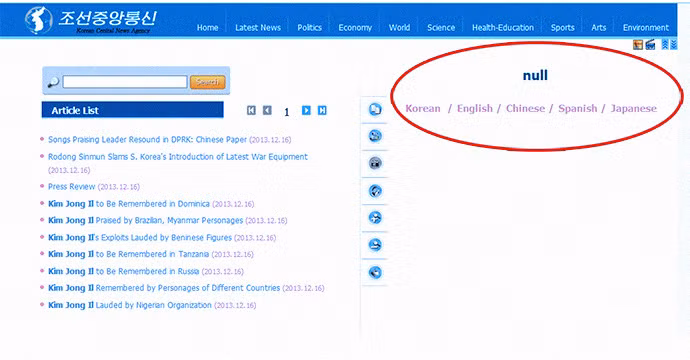Click the gray camera sidebar icon
This screenshot has height=360, width=690.
[375, 163]
